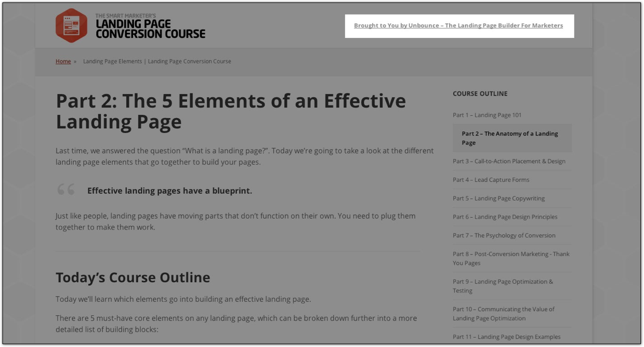The image size is (644, 347).
Task: Open Part 7 – The Psychology of Conversion
Action: tap(504, 235)
